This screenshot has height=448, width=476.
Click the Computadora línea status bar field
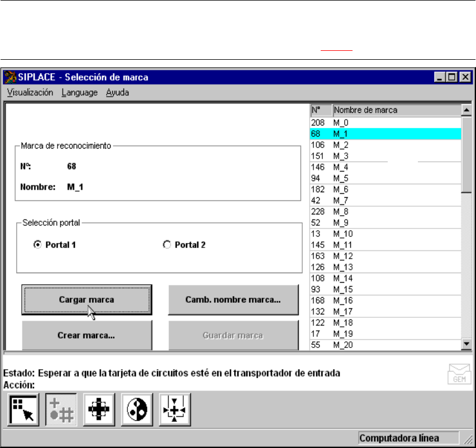click(x=408, y=438)
